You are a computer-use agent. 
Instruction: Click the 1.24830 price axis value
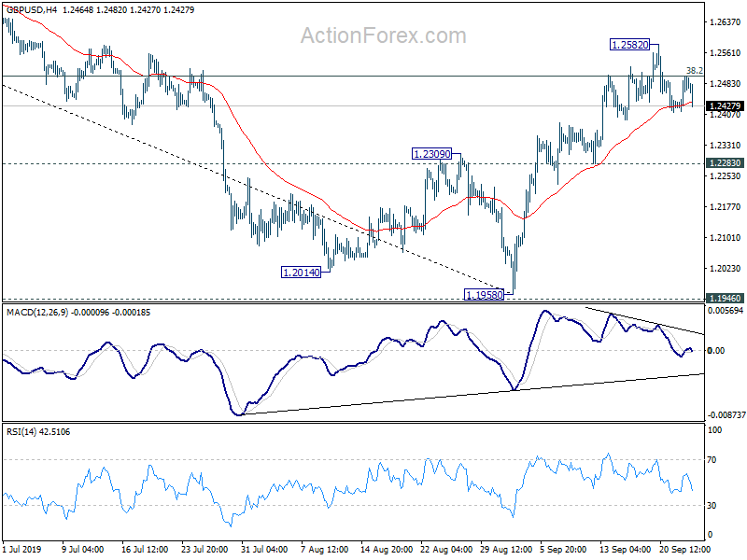(x=726, y=83)
